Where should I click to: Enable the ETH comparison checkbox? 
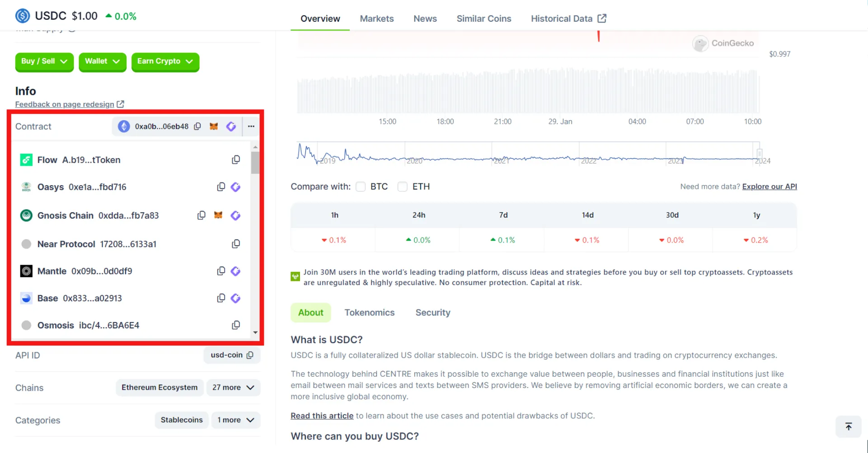tap(402, 187)
